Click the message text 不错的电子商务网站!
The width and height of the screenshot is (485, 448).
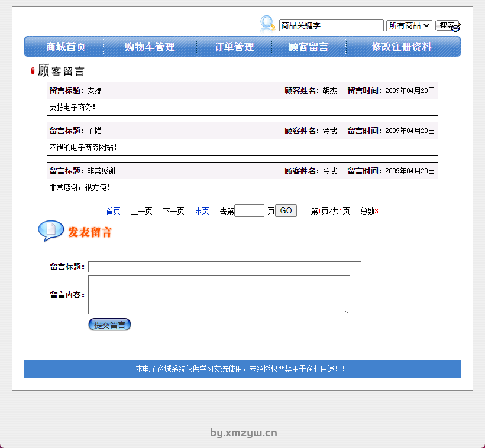point(83,148)
